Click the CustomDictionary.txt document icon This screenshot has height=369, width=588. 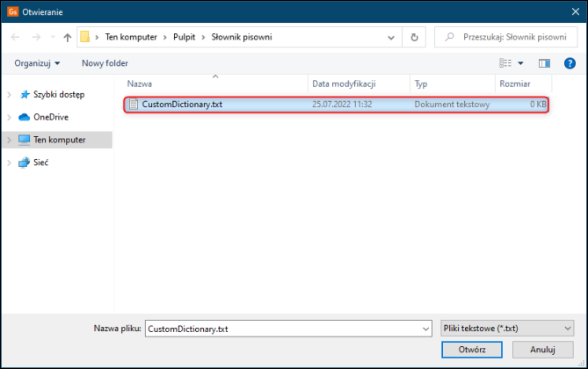134,105
